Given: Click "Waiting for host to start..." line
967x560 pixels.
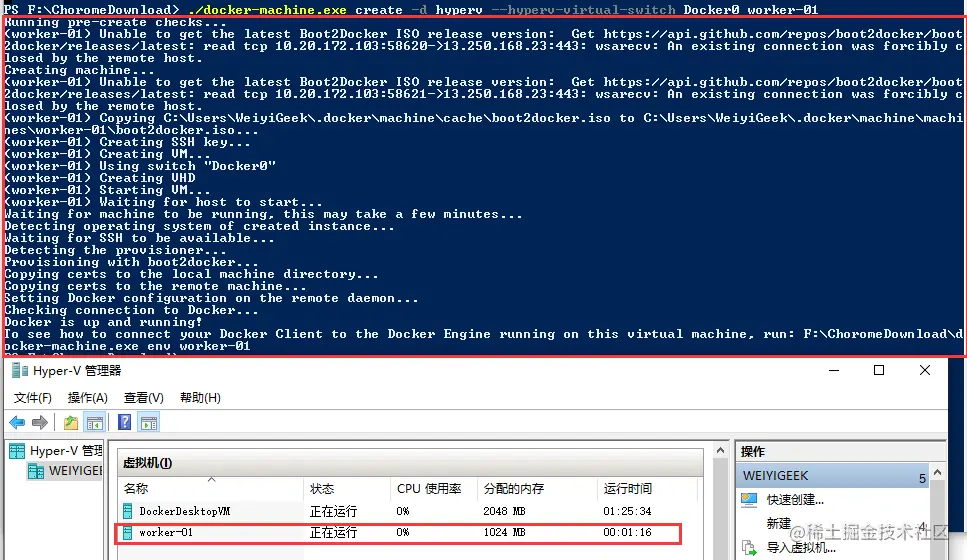Looking at the screenshot, I should coord(163,202).
